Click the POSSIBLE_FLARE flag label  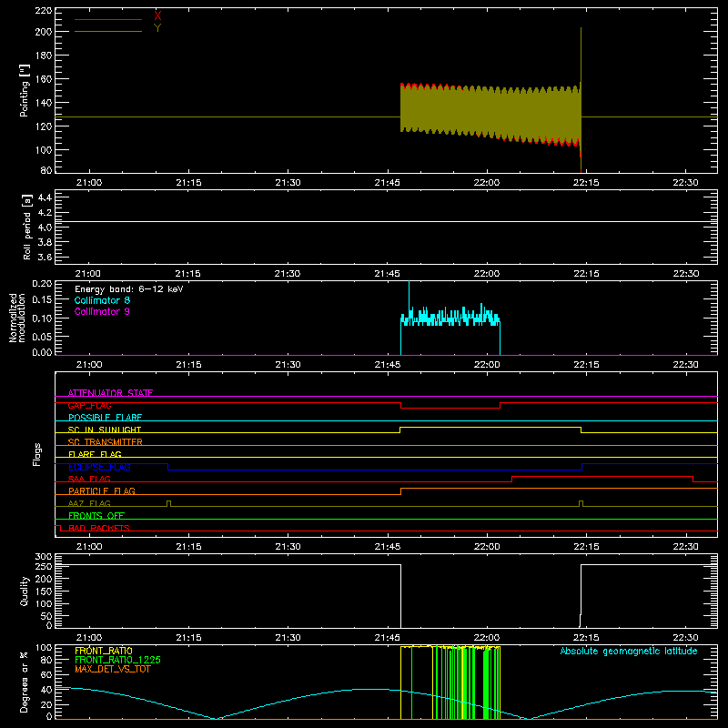[105, 418]
